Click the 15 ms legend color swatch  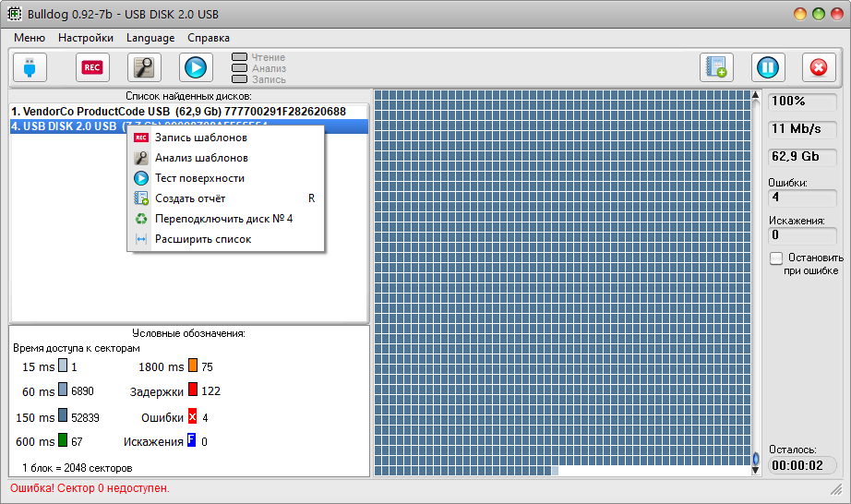(63, 366)
